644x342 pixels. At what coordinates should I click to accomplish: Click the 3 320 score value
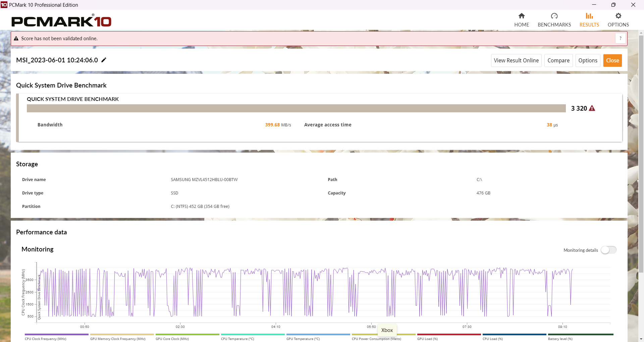pyautogui.click(x=579, y=108)
